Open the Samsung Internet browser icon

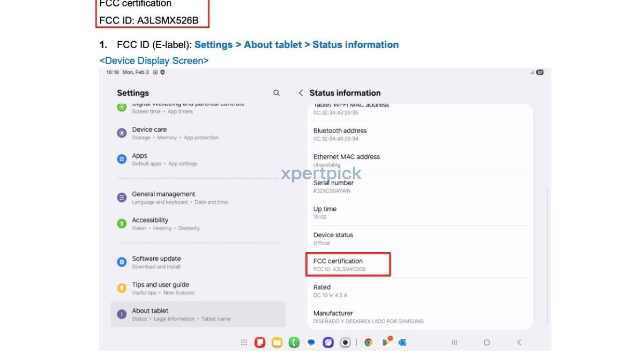tap(328, 343)
